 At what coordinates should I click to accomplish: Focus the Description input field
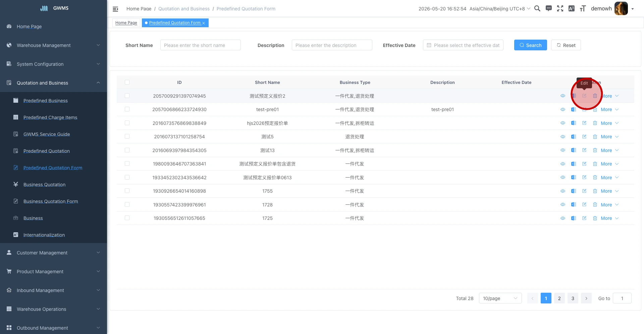tap(332, 45)
